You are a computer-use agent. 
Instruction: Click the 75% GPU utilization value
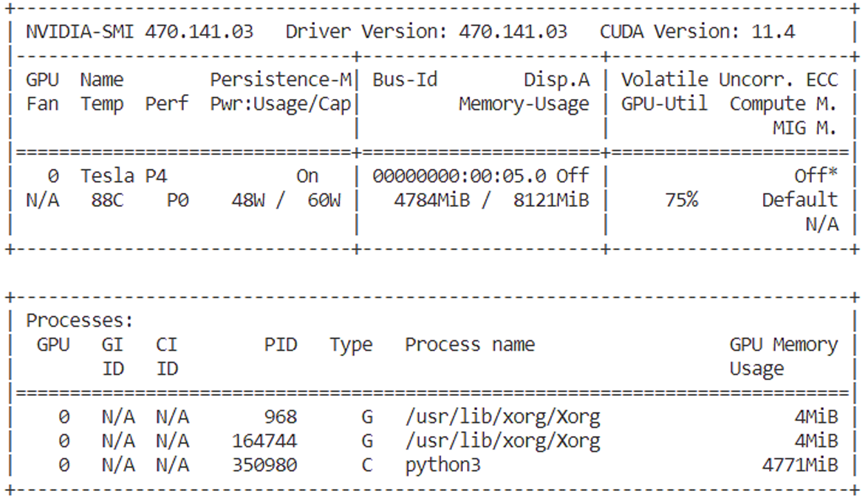point(680,199)
